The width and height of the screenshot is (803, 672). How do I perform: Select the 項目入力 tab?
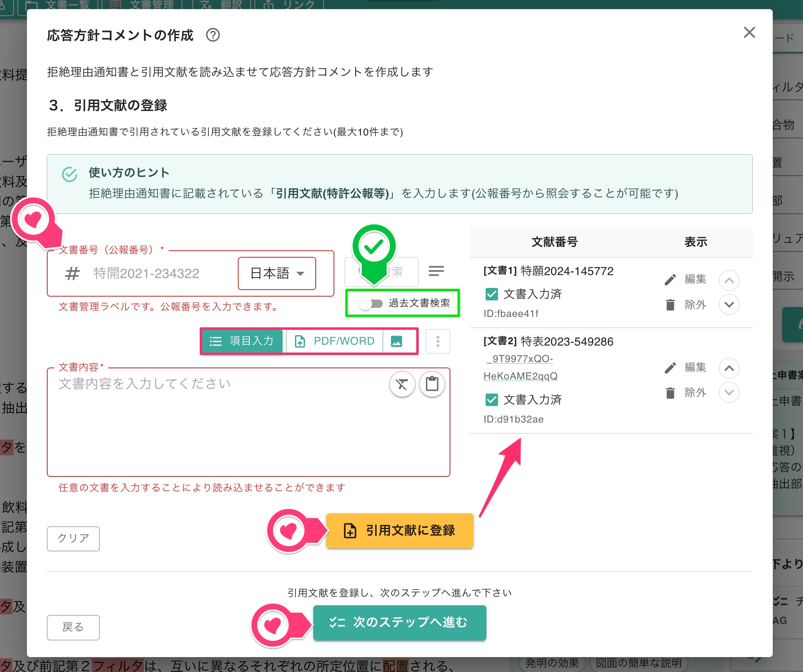242,341
